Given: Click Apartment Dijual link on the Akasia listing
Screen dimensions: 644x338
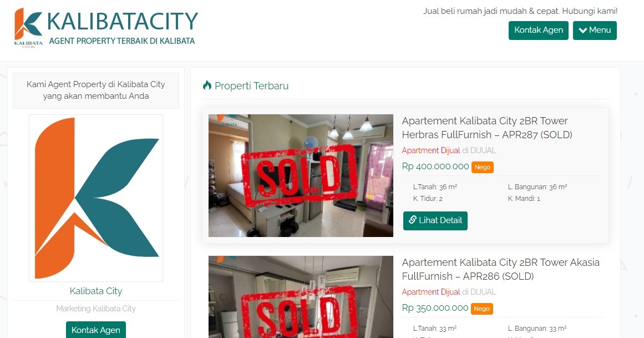Looking at the screenshot, I should coord(431,292).
